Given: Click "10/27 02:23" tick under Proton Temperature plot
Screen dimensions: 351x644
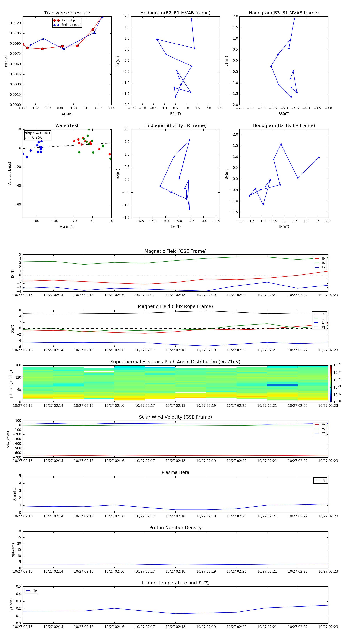Looking at the screenshot, I should (x=328, y=627).
